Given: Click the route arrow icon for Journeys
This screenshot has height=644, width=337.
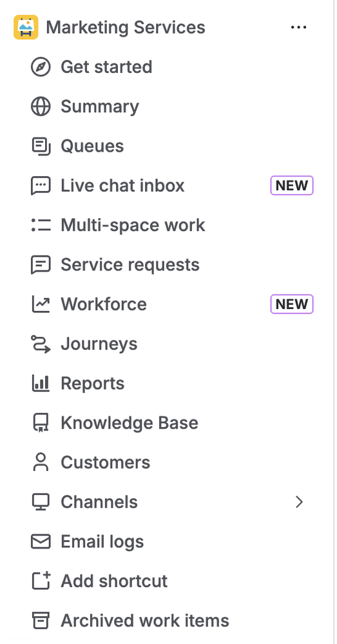Looking at the screenshot, I should (41, 344).
